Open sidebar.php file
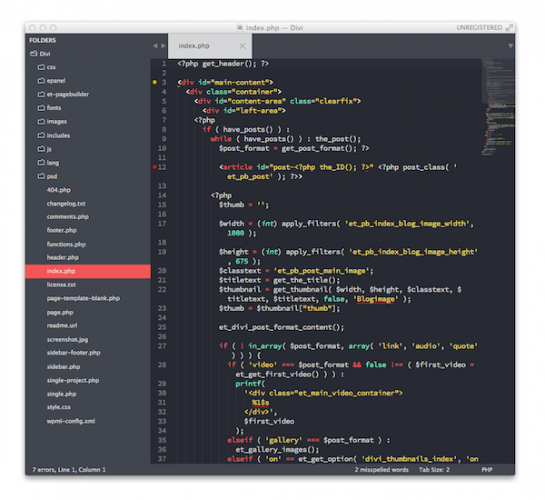 [x=63, y=366]
